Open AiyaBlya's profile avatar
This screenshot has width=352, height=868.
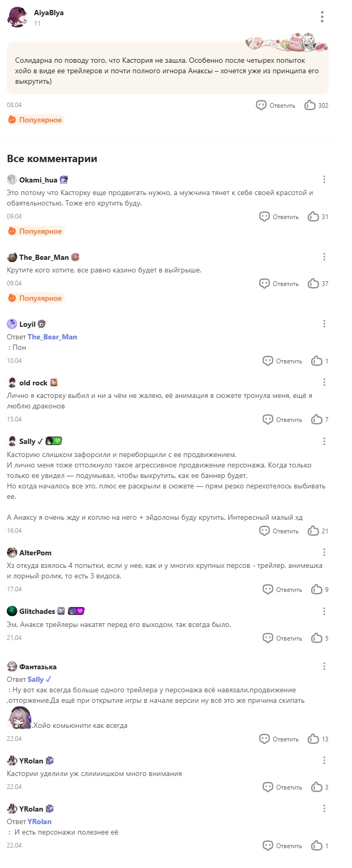coord(17,17)
